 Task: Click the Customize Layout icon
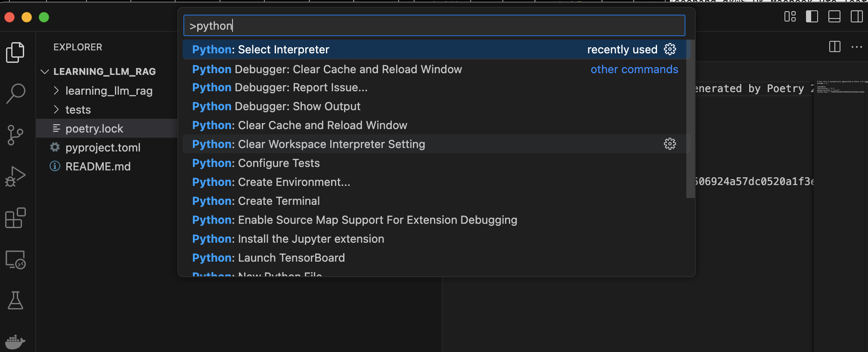[790, 17]
